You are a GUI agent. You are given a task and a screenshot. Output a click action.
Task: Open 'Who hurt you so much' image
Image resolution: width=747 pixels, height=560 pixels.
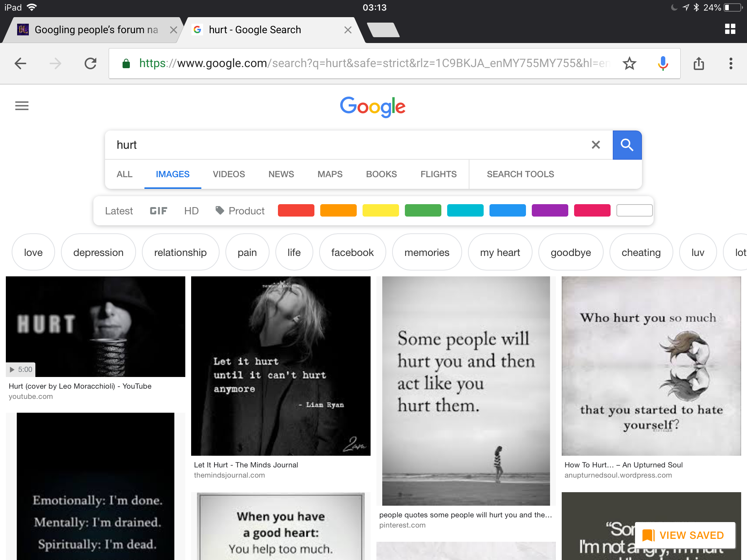pyautogui.click(x=651, y=366)
